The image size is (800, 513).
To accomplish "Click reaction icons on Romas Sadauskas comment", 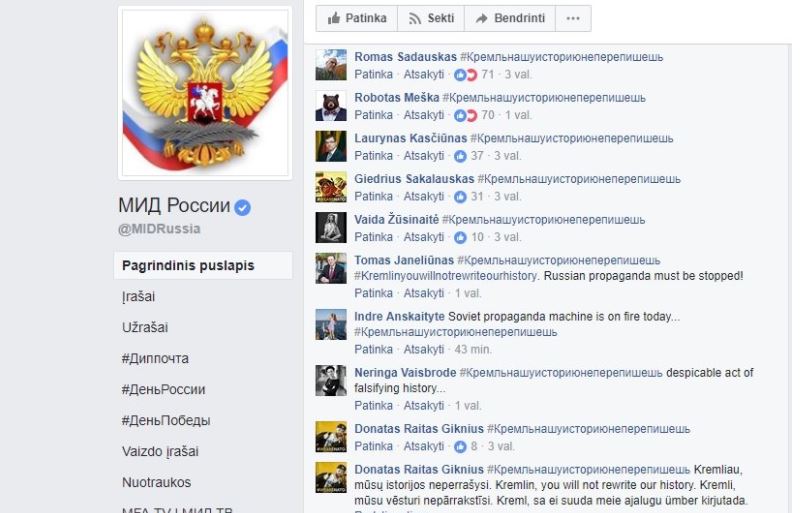I will pyautogui.click(x=465, y=75).
